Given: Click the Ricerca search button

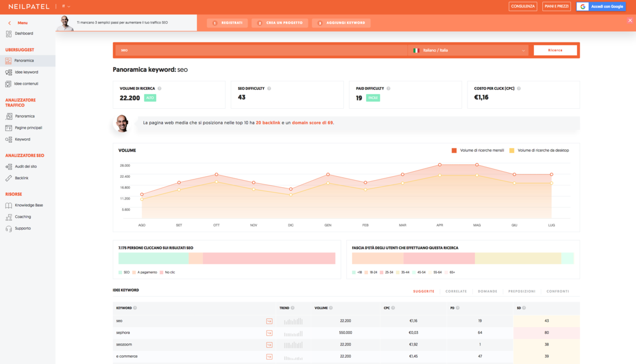Looking at the screenshot, I should 555,50.
